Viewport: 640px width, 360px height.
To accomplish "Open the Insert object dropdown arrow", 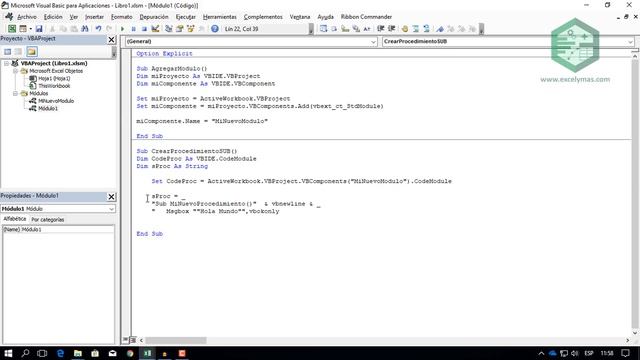I will pyautogui.click(x=30, y=29).
